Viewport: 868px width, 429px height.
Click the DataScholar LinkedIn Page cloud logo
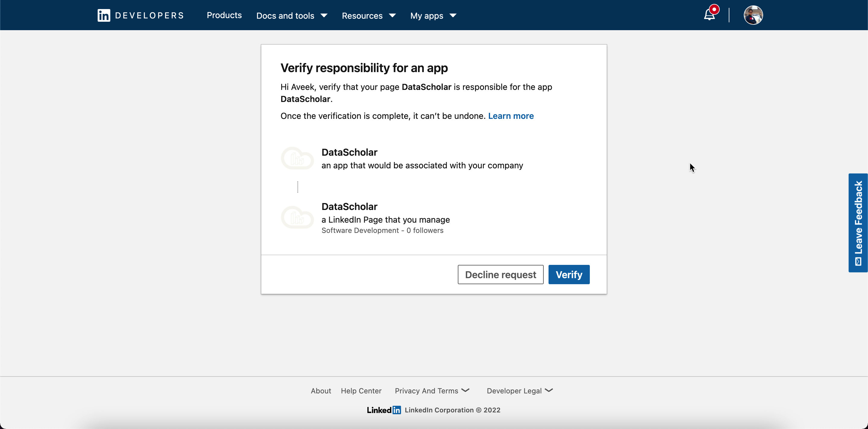click(297, 218)
